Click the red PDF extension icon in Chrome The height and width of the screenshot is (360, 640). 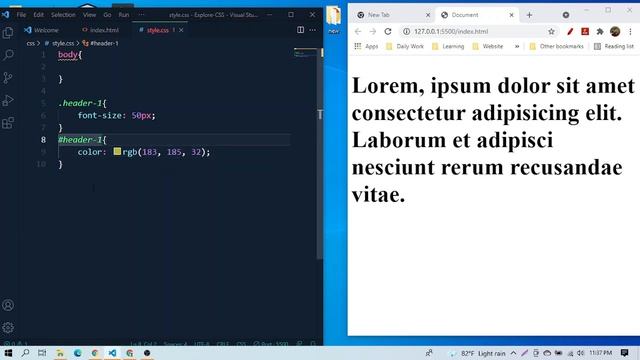click(x=585, y=31)
